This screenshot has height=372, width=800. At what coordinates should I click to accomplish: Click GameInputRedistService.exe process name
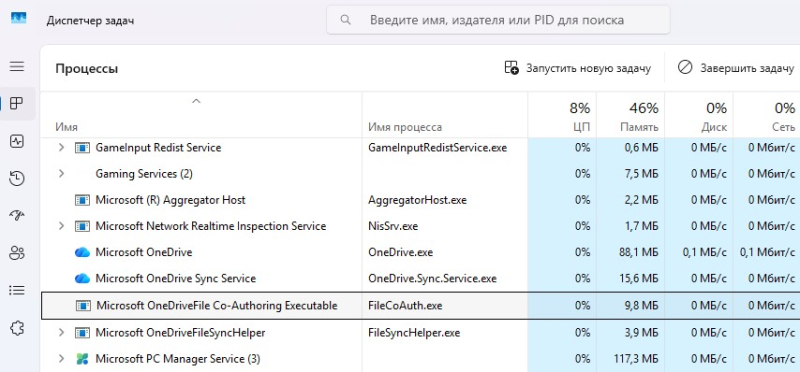click(437, 148)
